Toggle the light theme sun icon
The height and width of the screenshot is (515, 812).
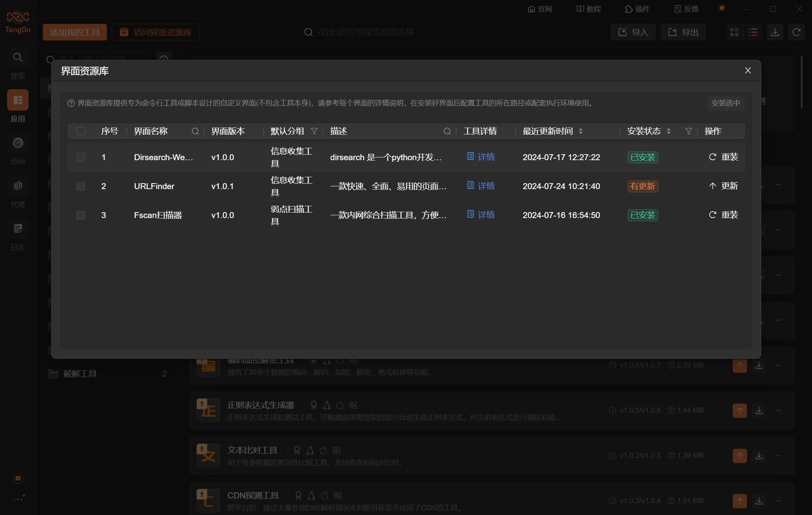pos(722,8)
